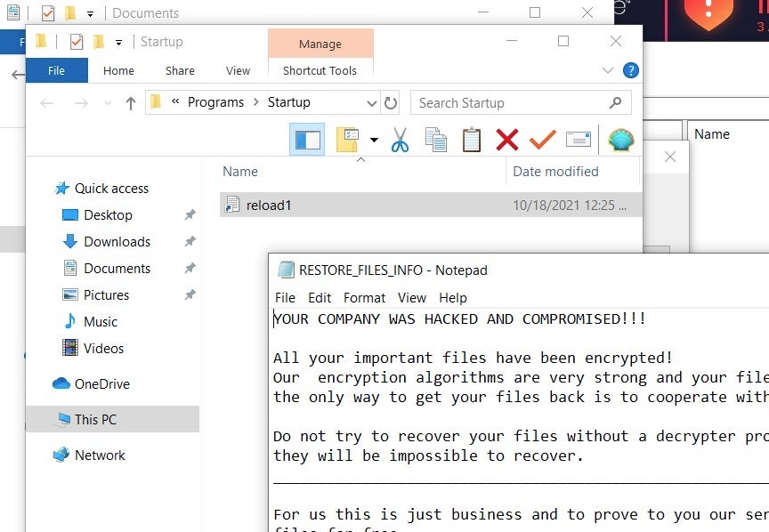Toggle the navigation pane view button
This screenshot has height=532, width=769.
point(307,140)
